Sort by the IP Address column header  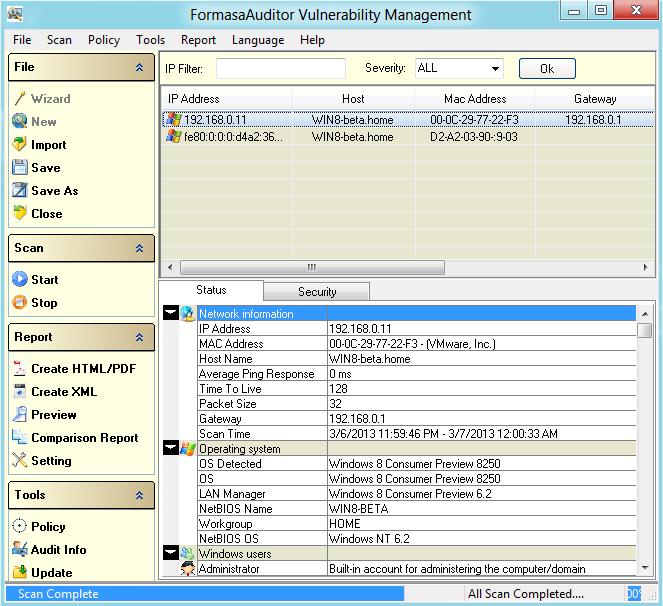coord(226,99)
